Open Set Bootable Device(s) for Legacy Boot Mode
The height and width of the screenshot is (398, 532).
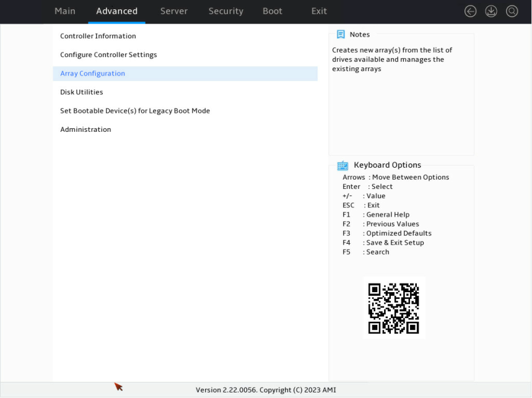coord(185,111)
